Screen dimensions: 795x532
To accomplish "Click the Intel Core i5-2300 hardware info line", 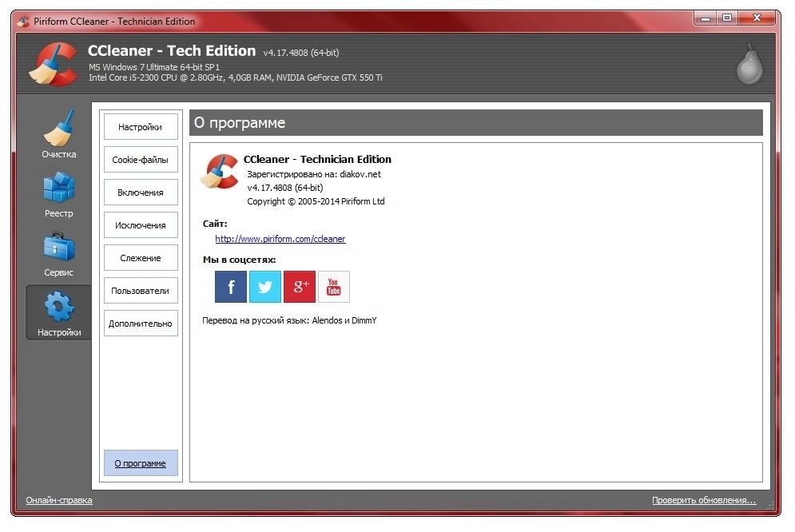I will pos(235,77).
